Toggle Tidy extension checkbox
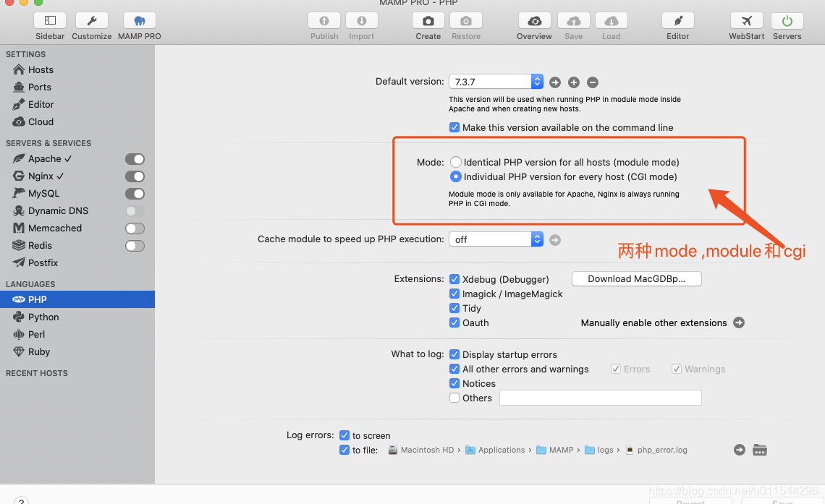Viewport: 825px width, 504px height. point(454,308)
